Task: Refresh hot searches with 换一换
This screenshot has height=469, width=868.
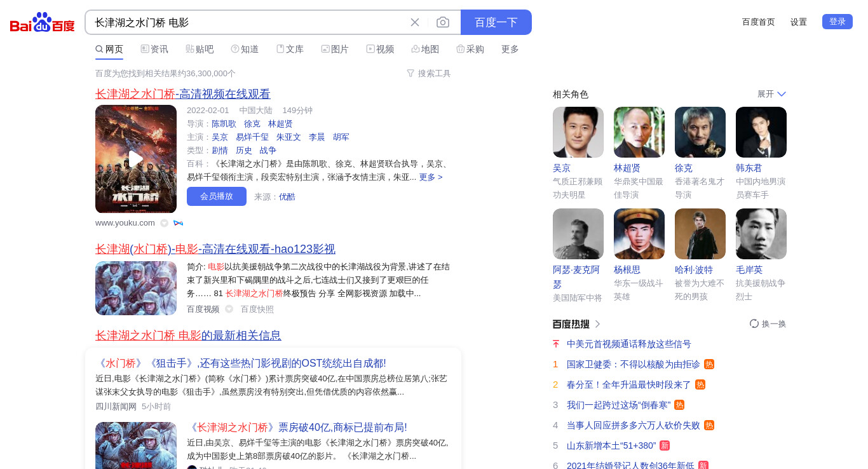Action: tap(768, 324)
